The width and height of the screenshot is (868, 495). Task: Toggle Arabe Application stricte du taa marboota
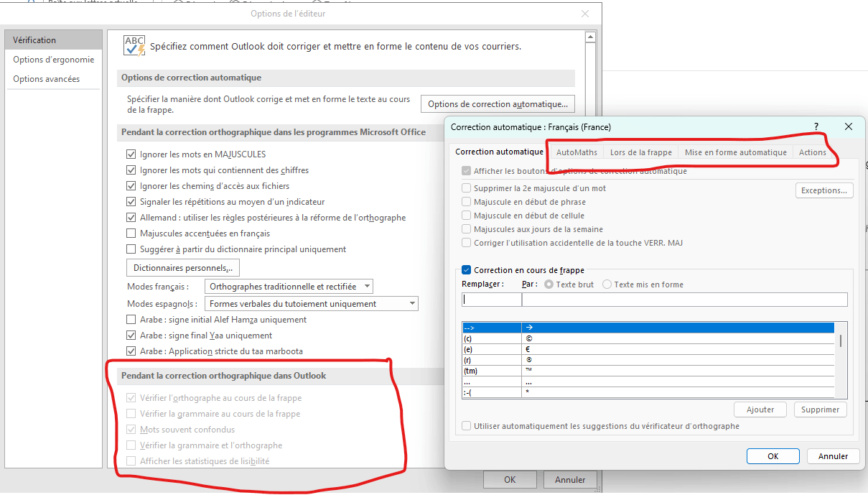coord(131,351)
